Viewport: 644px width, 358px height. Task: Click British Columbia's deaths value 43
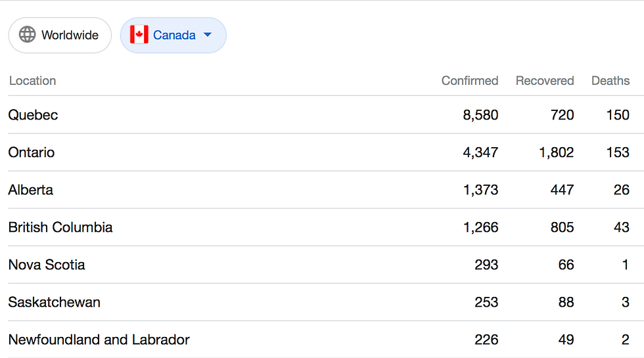pos(621,227)
